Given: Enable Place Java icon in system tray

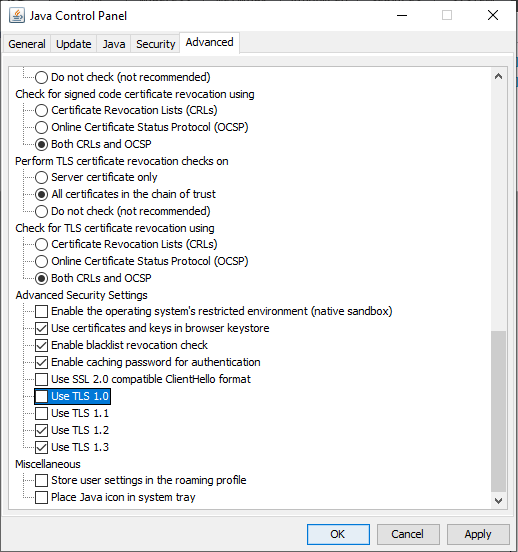Looking at the screenshot, I should coord(41,497).
